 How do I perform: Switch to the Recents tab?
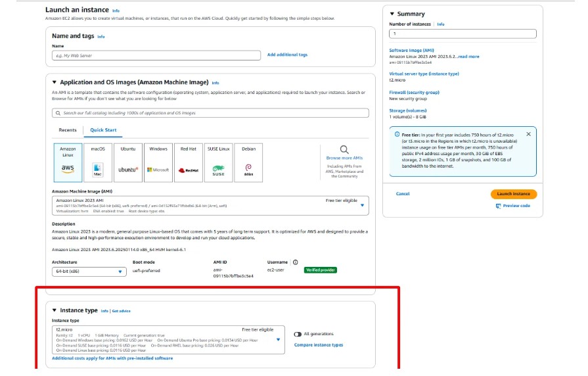[68, 130]
